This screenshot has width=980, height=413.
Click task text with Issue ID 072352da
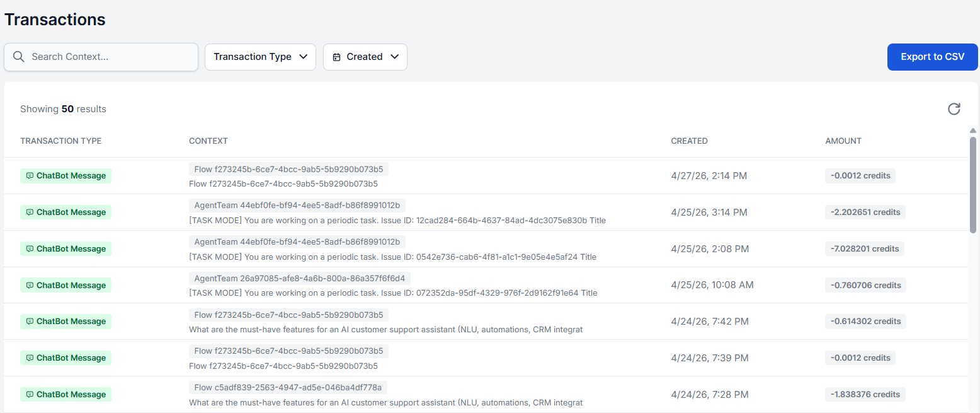393,293
